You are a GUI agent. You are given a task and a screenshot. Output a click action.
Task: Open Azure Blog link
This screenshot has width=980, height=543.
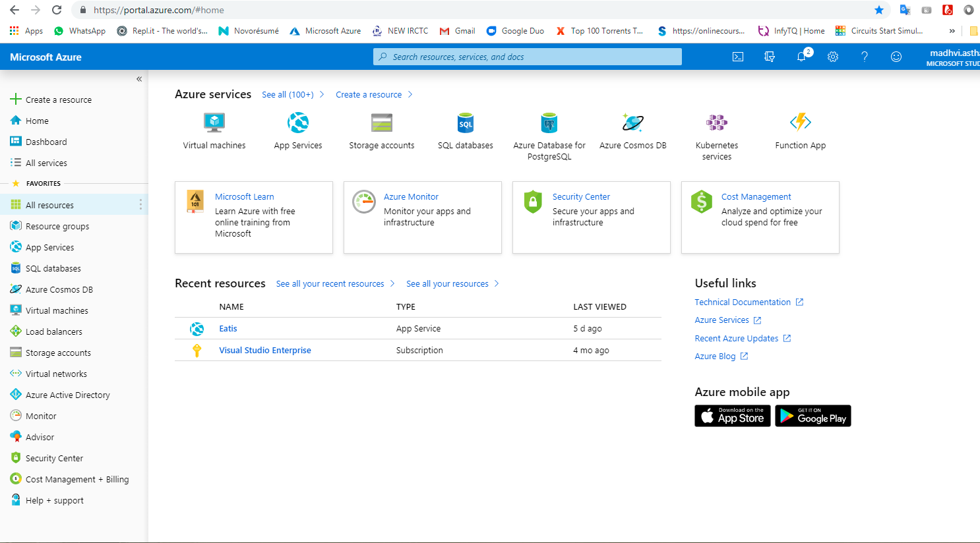[715, 357]
